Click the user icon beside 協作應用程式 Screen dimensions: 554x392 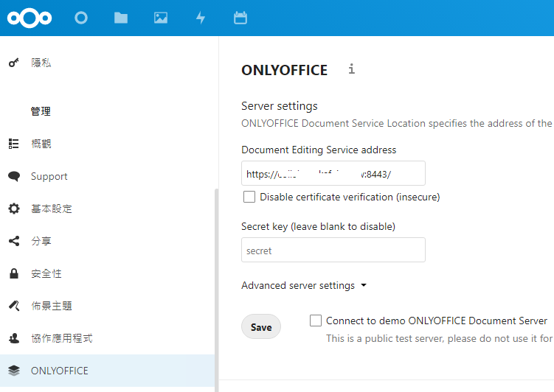14,338
